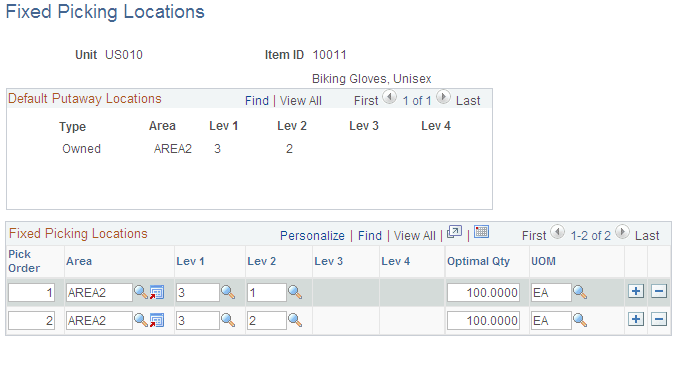This screenshot has width=694, height=367.
Task: Click View All in Fixed Picking Locations grid
Action: (x=415, y=236)
